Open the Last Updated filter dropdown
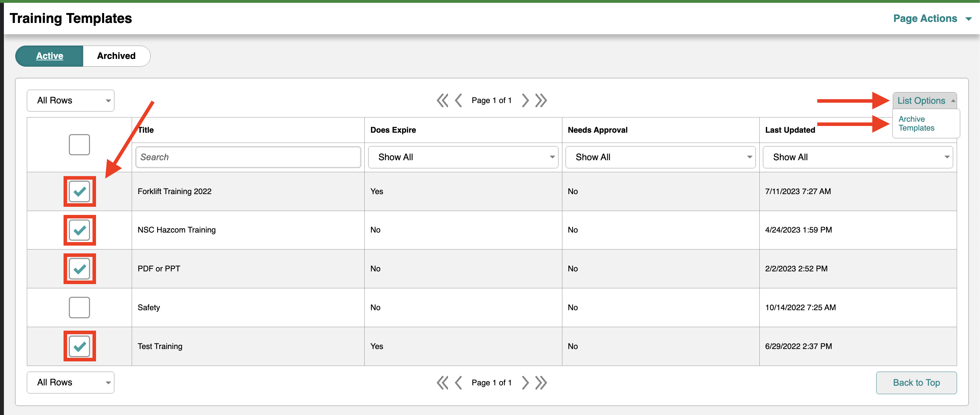Image resolution: width=980 pixels, height=415 pixels. click(858, 157)
